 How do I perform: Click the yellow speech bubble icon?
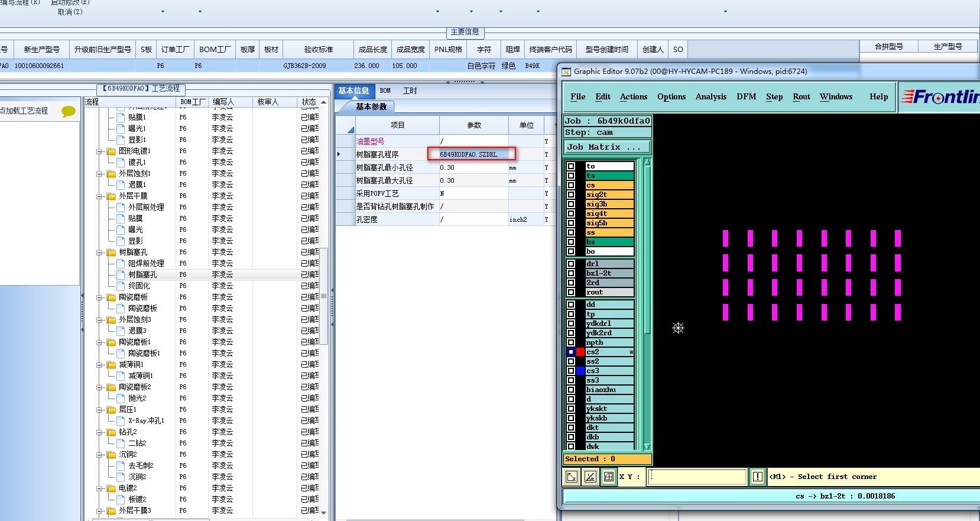click(x=69, y=111)
